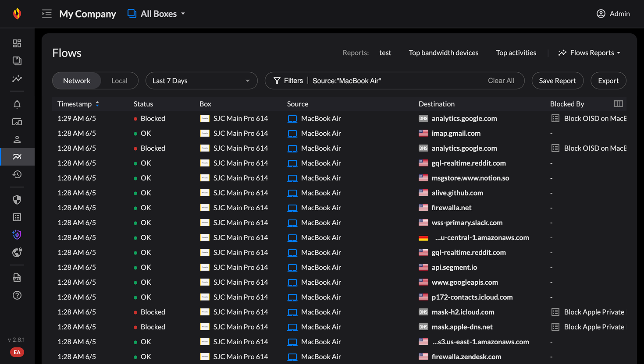Click rule icon for first Block OISD entry
The height and width of the screenshot is (364, 644).
[555, 118]
